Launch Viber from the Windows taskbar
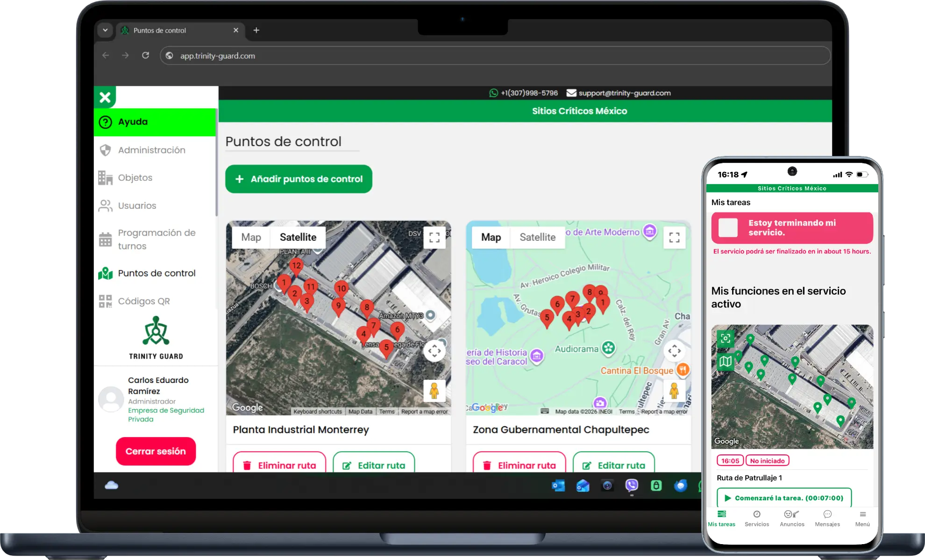The image size is (925, 560). 632,486
